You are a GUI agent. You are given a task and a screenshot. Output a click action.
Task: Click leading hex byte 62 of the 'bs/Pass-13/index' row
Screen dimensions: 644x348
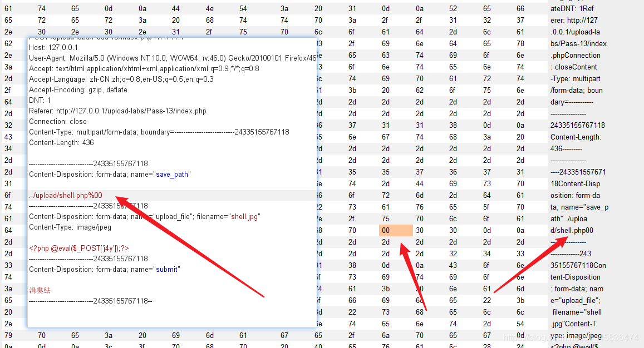8,43
